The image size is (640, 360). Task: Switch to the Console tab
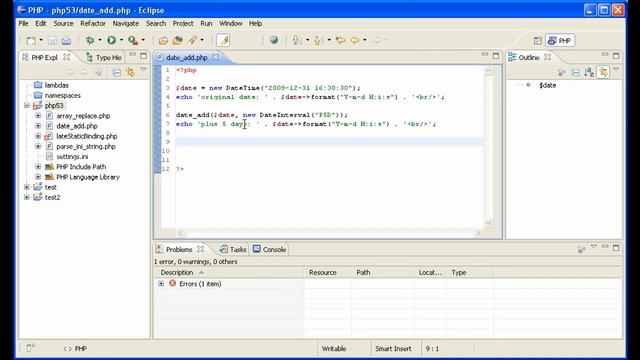pyautogui.click(x=269, y=249)
